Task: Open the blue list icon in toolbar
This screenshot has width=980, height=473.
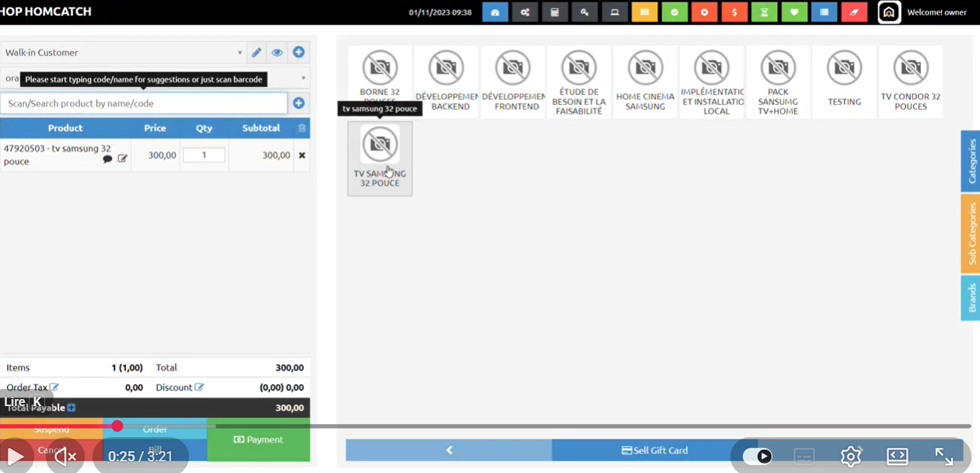Action: click(x=824, y=12)
